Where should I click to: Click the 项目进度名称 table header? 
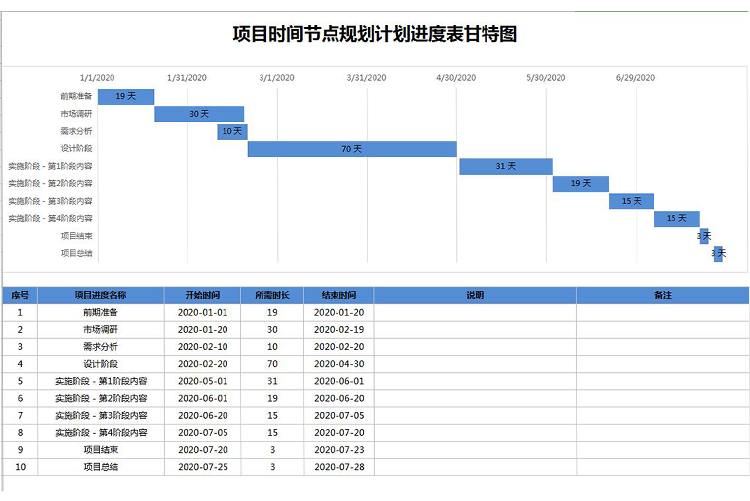pyautogui.click(x=100, y=295)
